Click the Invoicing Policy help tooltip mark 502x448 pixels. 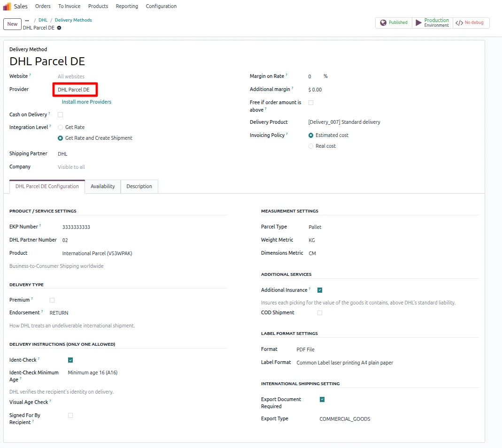287,134
